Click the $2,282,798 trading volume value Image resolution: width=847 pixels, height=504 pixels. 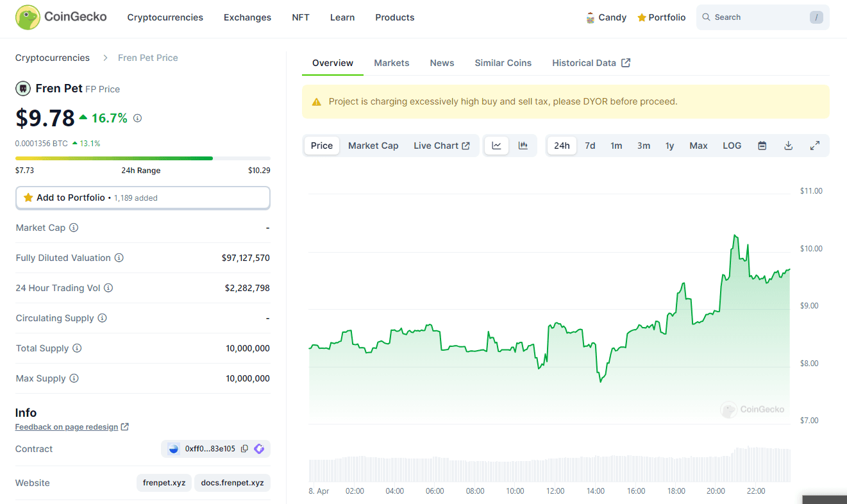[247, 288]
